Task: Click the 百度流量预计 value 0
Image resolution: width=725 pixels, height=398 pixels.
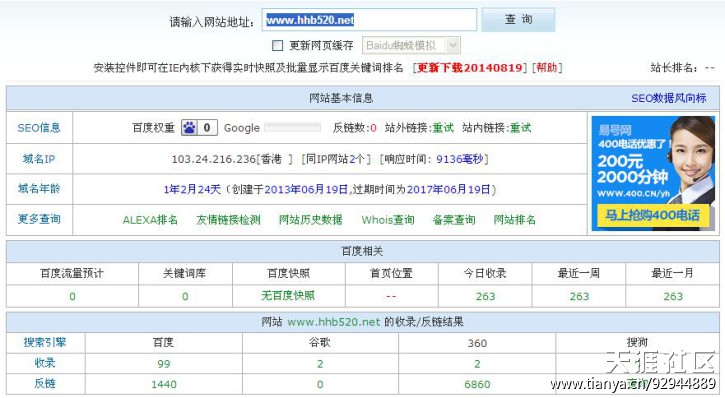Action: (72, 296)
